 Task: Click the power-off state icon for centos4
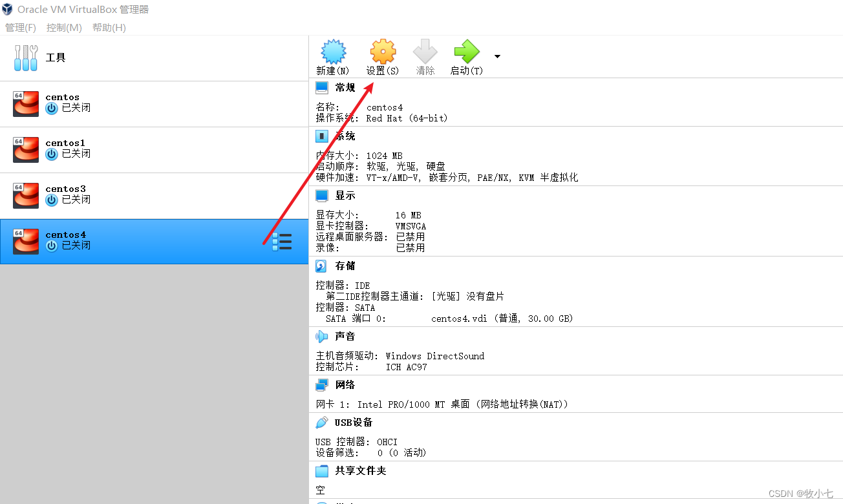(x=52, y=246)
